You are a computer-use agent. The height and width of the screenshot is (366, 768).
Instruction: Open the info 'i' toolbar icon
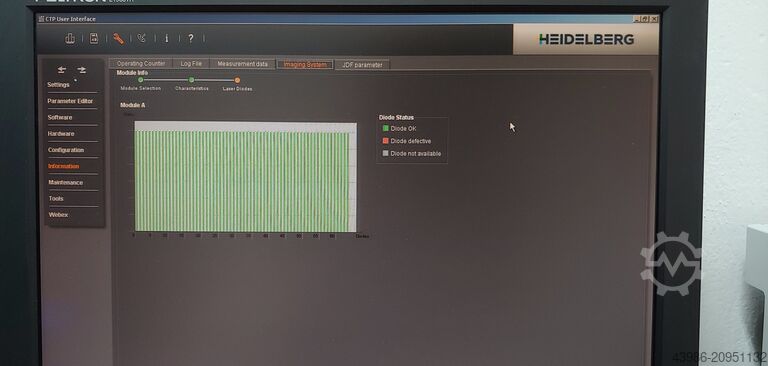(x=167, y=38)
